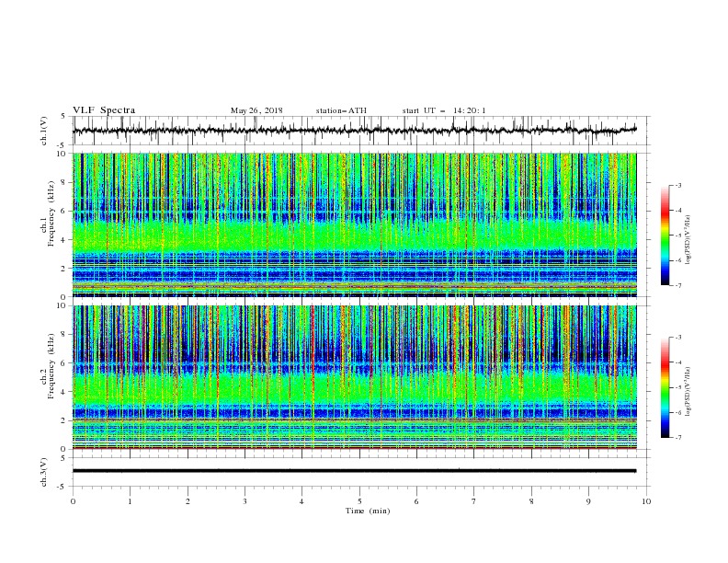Click the ch.2 PSD color scale bar
Viewport: 728px width, 563px height.
tap(665, 387)
